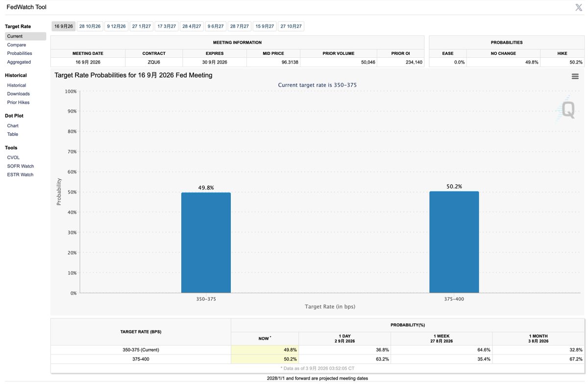Go to Probabilities in Target Rate section
588x385 pixels.
[20, 53]
